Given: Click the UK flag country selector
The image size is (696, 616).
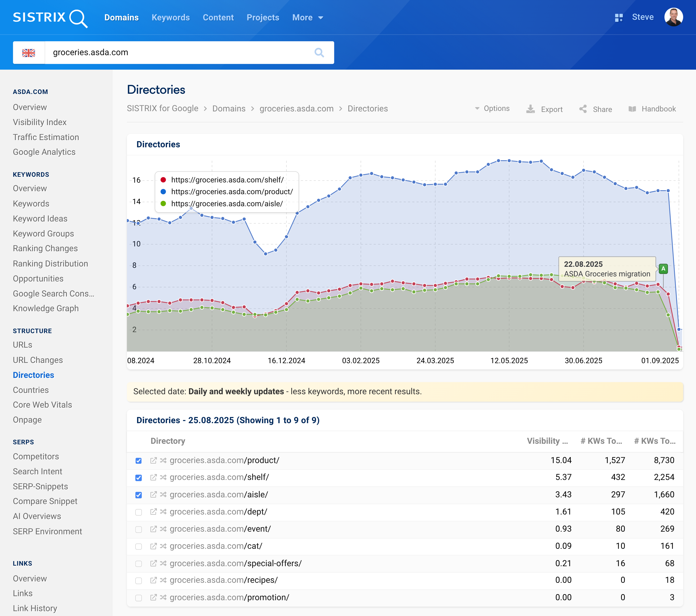Looking at the screenshot, I should pyautogui.click(x=29, y=52).
